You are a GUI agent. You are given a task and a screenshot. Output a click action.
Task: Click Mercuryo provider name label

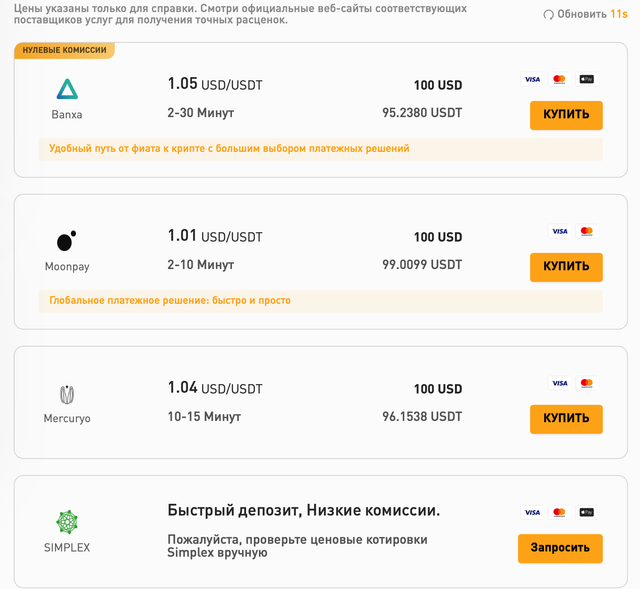point(67,418)
